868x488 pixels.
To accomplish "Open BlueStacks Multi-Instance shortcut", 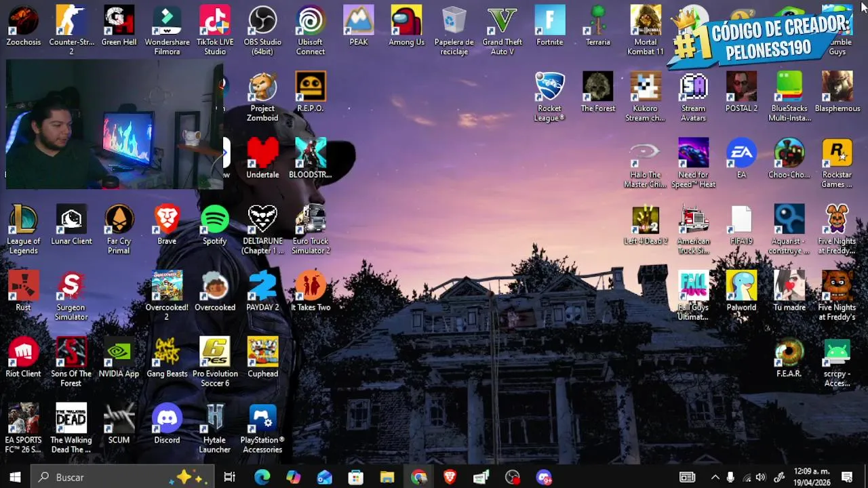I will click(x=789, y=98).
